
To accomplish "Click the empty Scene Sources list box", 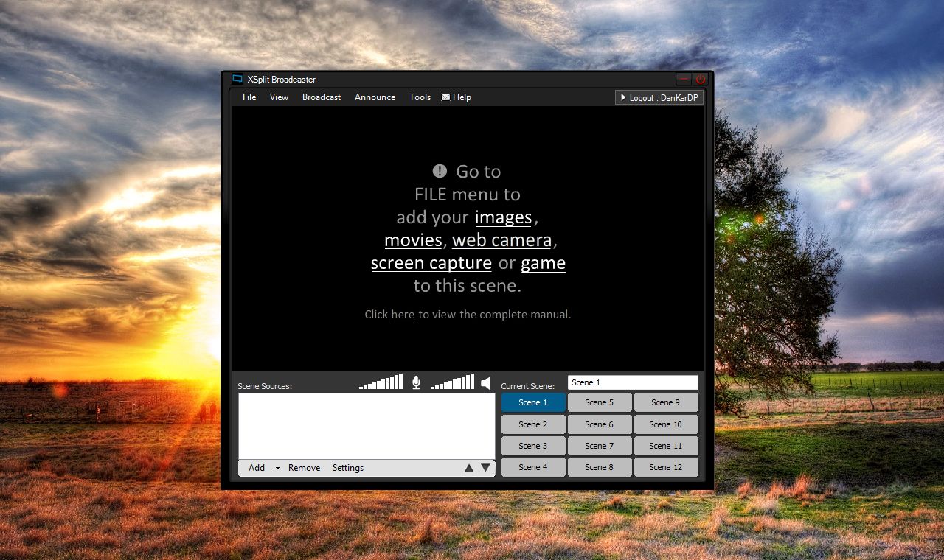I will coord(367,426).
